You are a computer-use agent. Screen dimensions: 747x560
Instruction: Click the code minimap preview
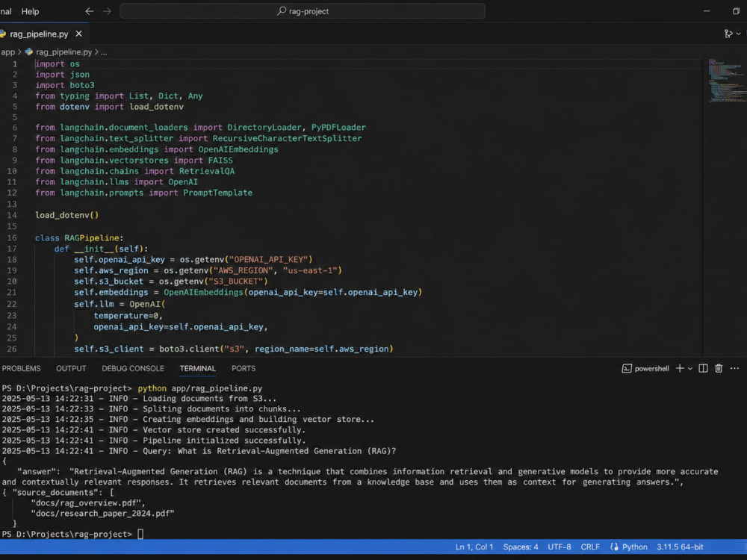726,81
